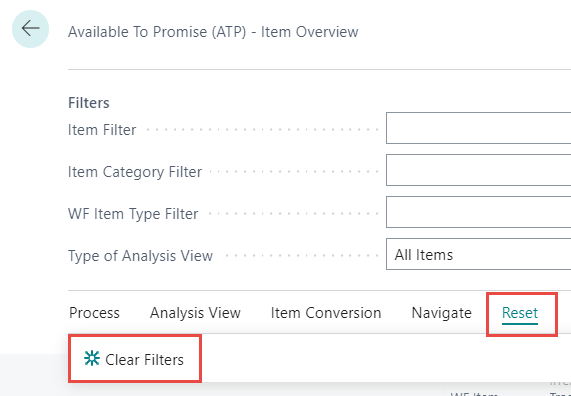Click the WF Item column header
The image size is (571, 396).
pos(474,394)
